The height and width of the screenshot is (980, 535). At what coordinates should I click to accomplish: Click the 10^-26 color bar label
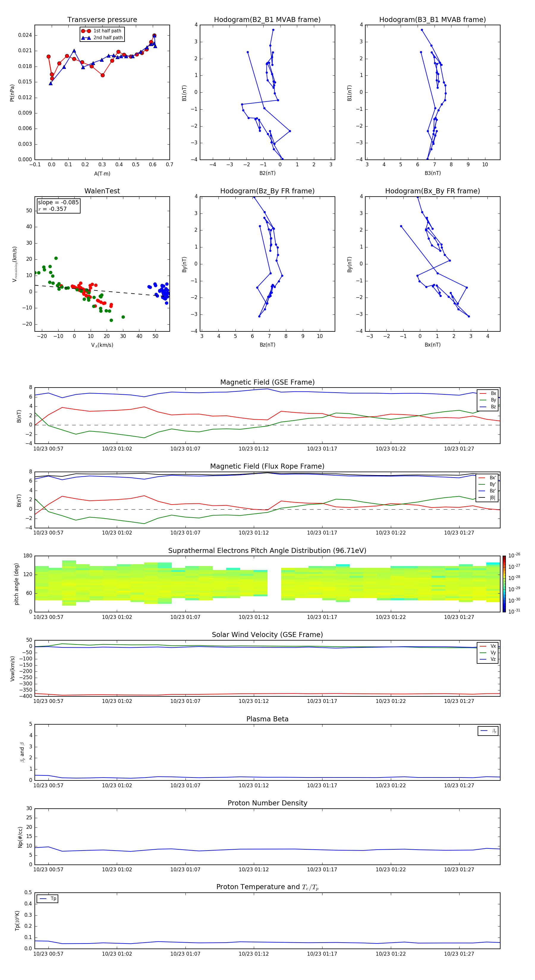tap(514, 555)
